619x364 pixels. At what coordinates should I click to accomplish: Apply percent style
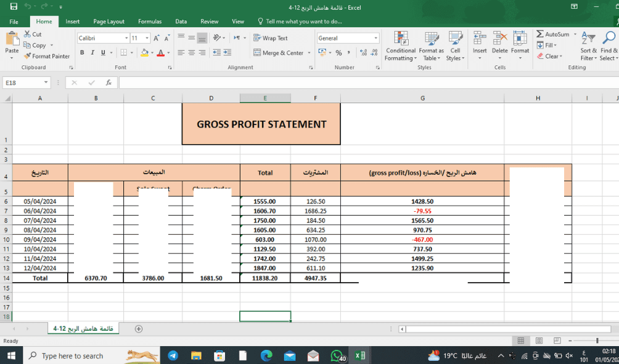[338, 52]
